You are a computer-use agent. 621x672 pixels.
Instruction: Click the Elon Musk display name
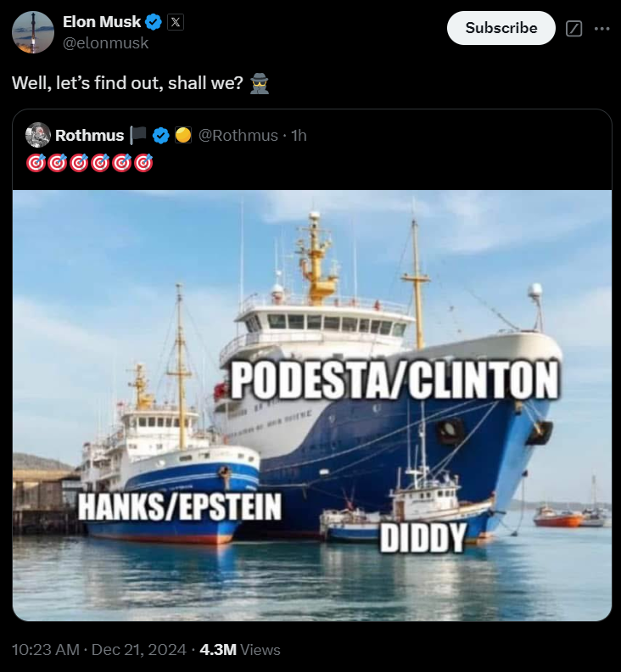(102, 22)
